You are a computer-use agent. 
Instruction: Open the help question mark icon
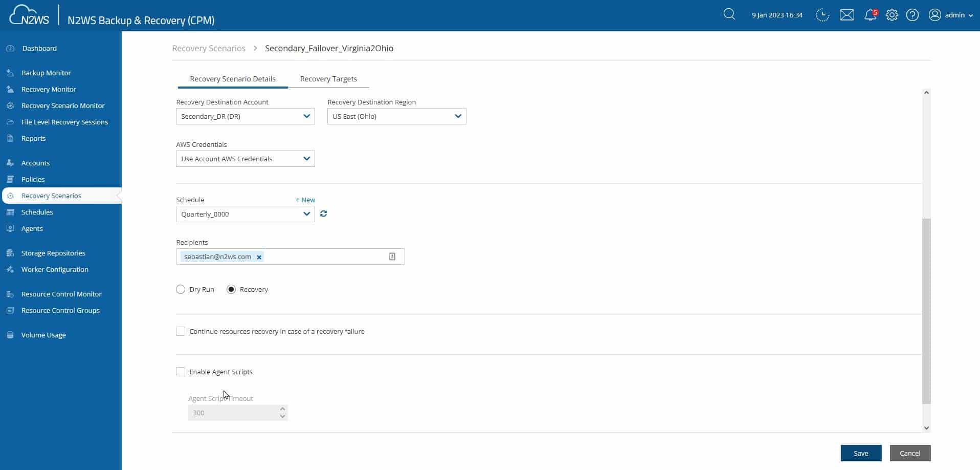[x=912, y=15]
